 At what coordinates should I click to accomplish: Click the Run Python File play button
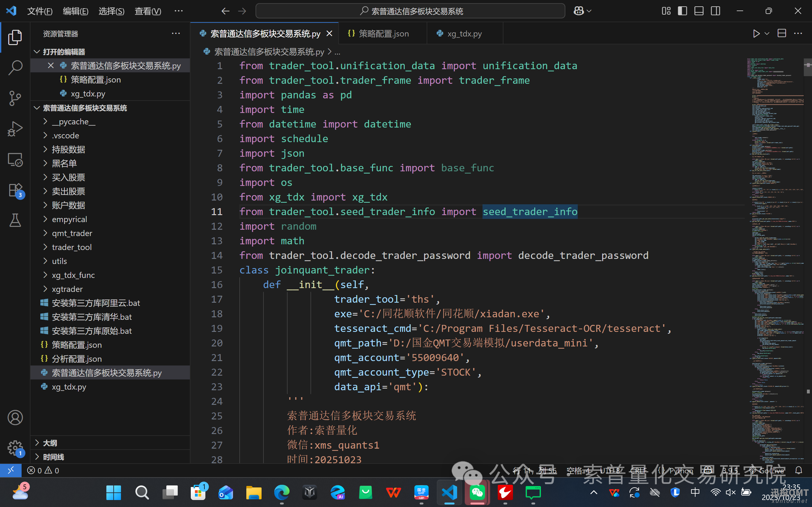pyautogui.click(x=756, y=34)
